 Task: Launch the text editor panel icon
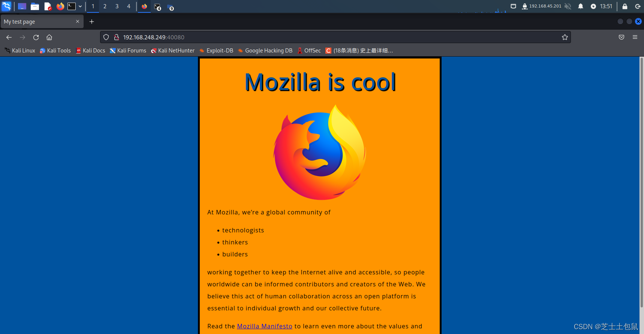(48, 6)
